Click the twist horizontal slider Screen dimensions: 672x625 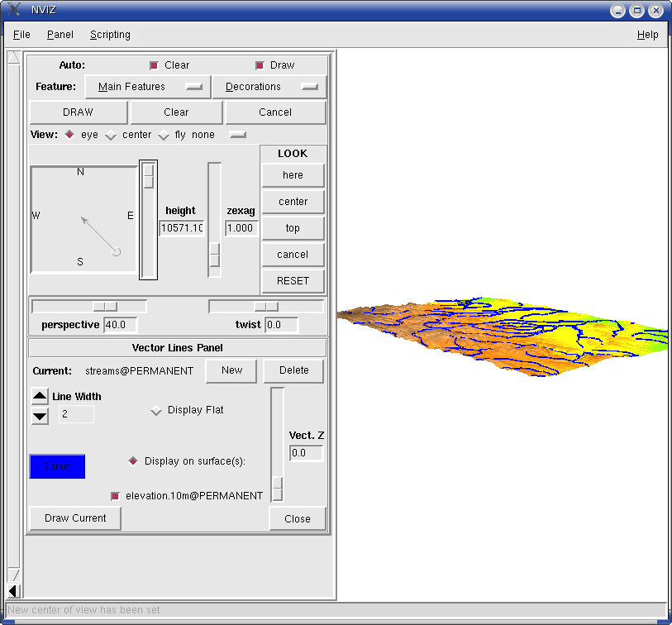265,307
